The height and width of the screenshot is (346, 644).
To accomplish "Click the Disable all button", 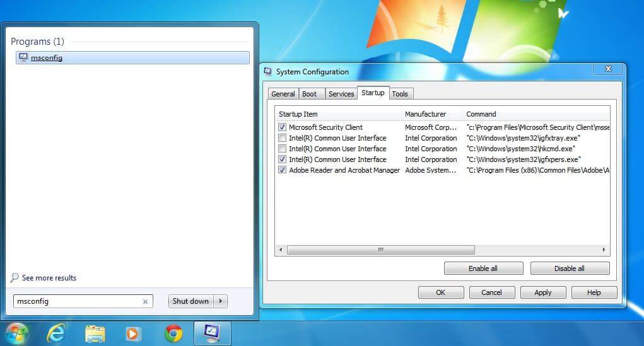I will coord(570,268).
